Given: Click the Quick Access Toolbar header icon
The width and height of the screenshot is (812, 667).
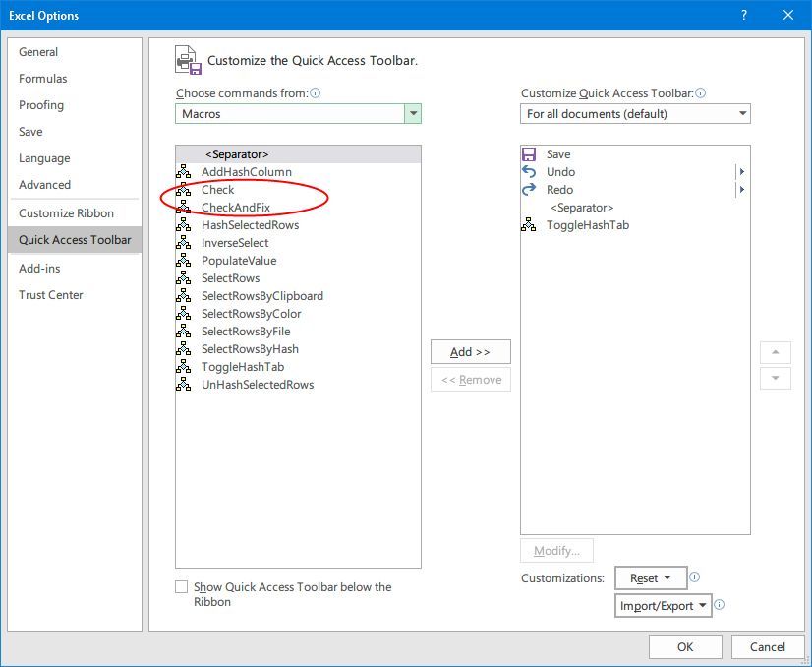Looking at the screenshot, I should point(188,60).
